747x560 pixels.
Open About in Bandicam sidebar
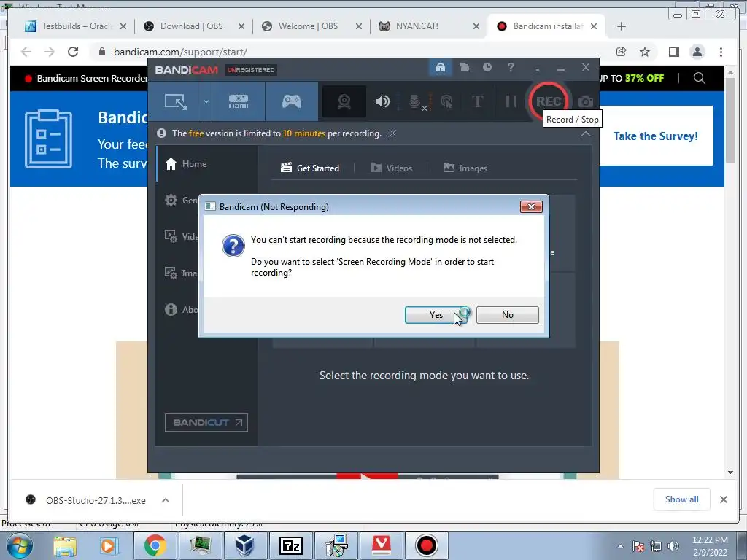181,309
